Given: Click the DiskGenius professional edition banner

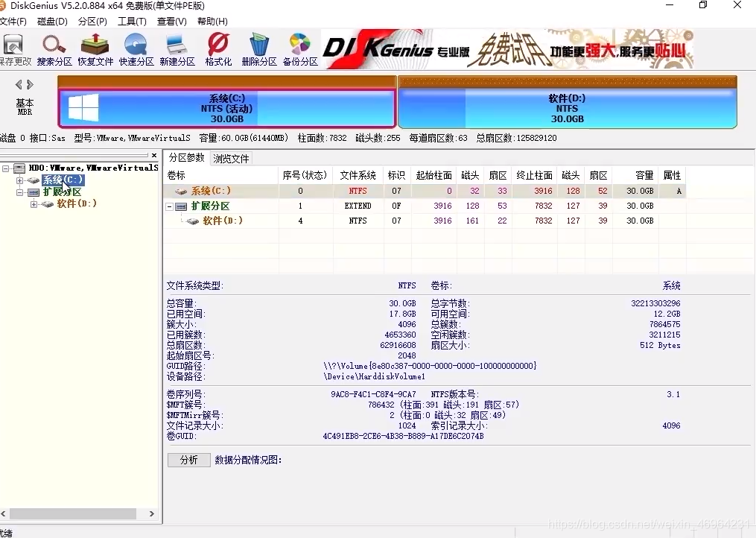Looking at the screenshot, I should click(508, 48).
